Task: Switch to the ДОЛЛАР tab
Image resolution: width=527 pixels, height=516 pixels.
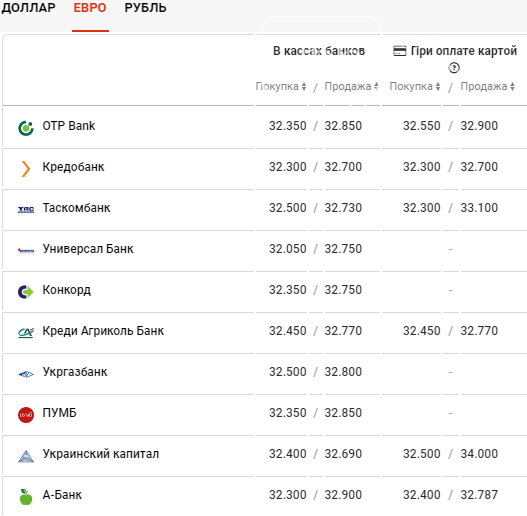Action: click(28, 8)
